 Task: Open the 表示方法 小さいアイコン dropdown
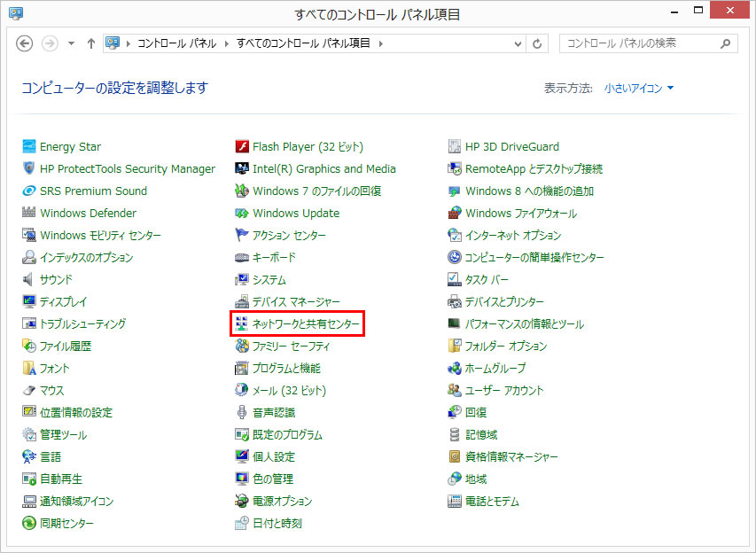639,89
